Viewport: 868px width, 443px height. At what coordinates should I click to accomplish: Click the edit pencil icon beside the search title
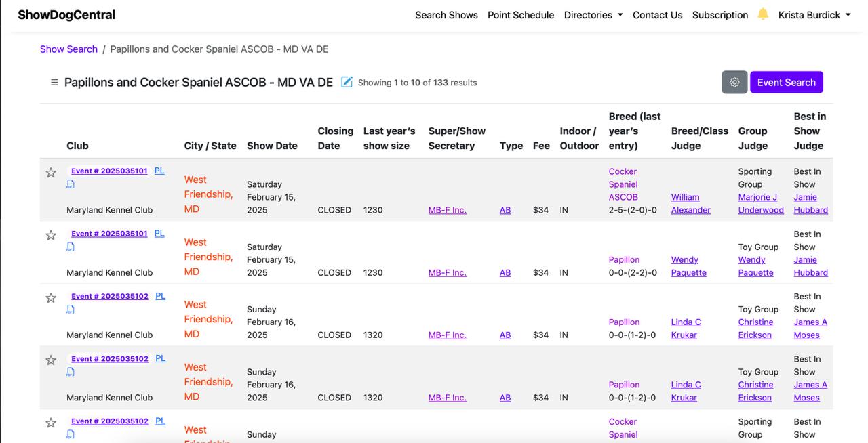[347, 82]
